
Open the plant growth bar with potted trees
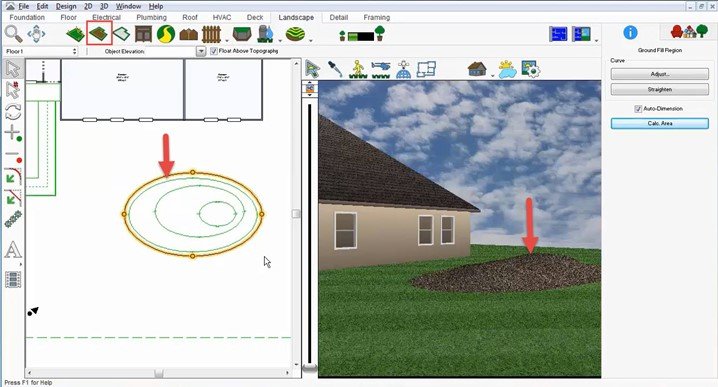pyautogui.click(x=362, y=34)
